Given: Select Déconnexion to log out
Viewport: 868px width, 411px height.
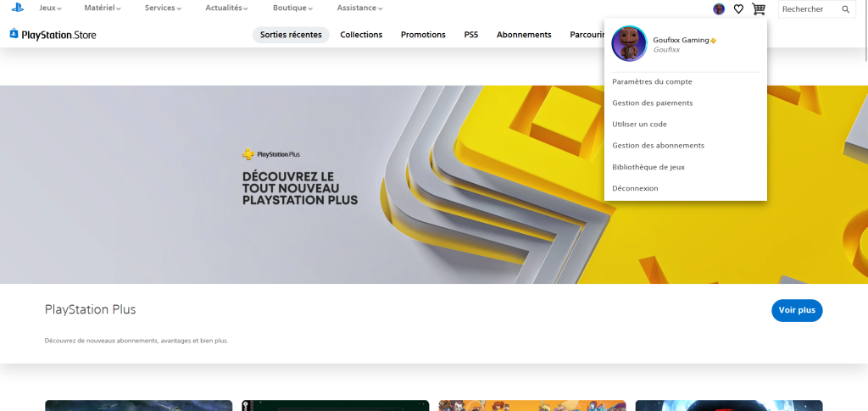Looking at the screenshot, I should [x=635, y=188].
